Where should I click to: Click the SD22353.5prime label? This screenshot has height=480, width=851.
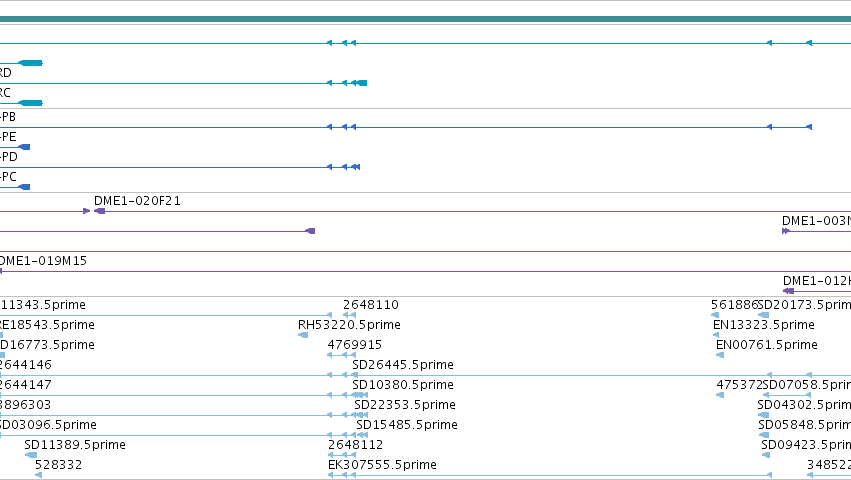405,405
